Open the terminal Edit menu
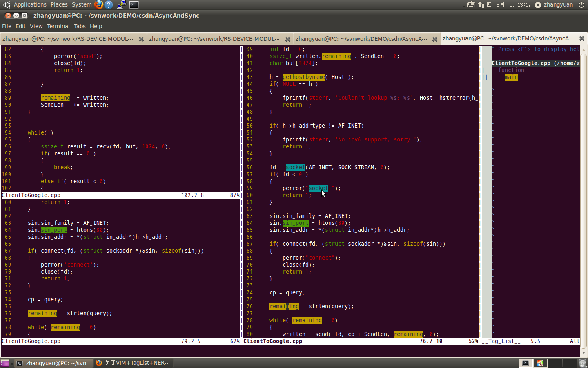588x368 pixels. coord(20,26)
